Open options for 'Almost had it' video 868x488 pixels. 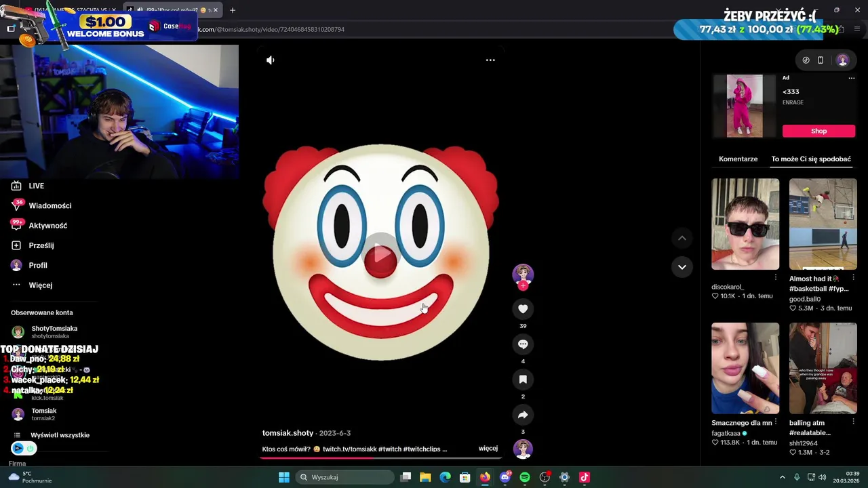tap(853, 278)
